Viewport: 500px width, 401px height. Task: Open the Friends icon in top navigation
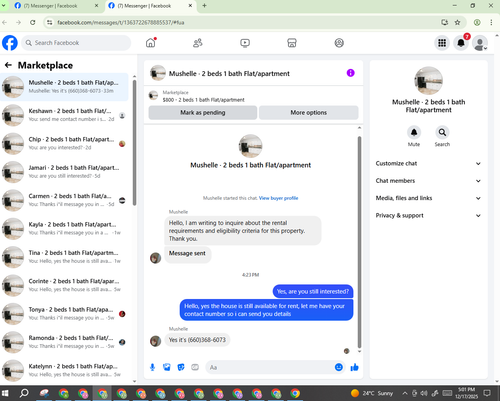198,43
